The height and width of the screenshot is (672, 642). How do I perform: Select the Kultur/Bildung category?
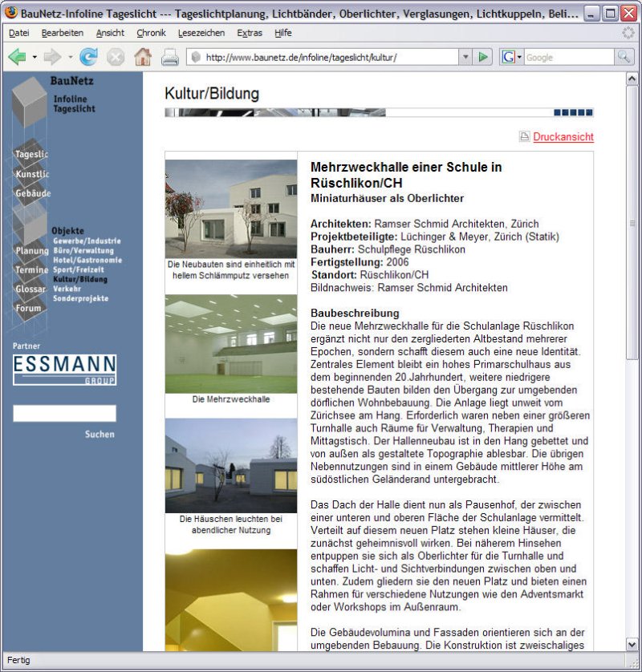point(80,279)
